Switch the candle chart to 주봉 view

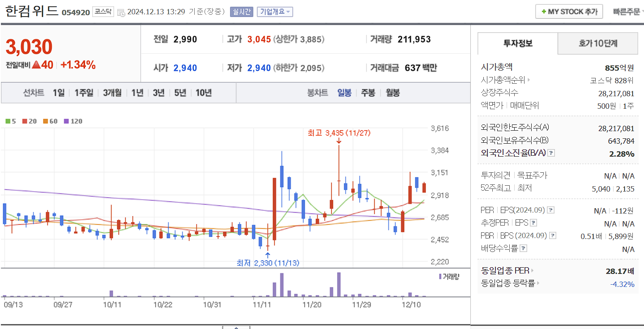click(x=368, y=93)
